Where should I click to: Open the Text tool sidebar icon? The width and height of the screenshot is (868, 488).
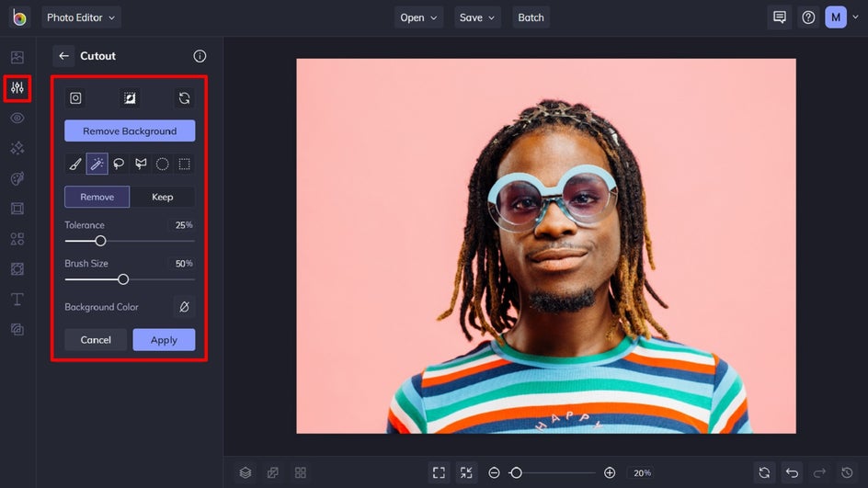point(17,300)
